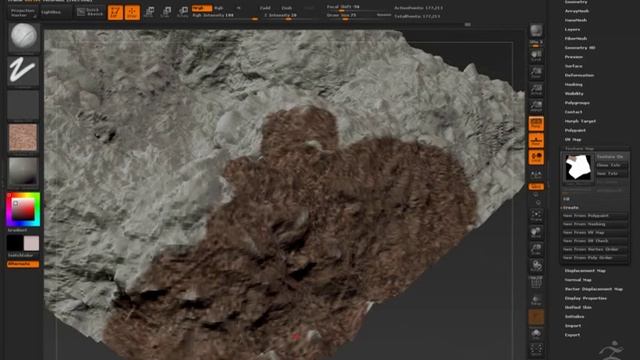Toggle the Mrgb paint mode
Screen dimensions: 640x360
pos(202,8)
